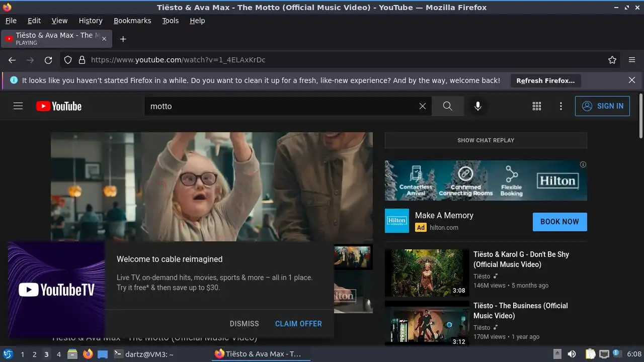Open the YouTube apps grid
Viewport: 644px width, 362px height.
tap(537, 106)
